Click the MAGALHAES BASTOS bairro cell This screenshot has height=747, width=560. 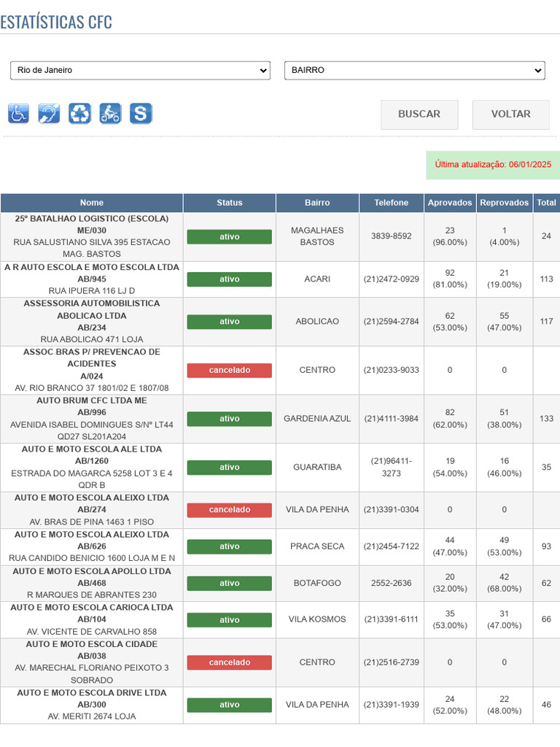[x=317, y=236]
